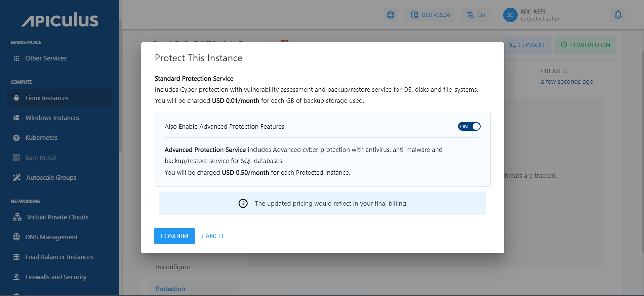Click the Windows Instances icon
This screenshot has height=296, width=644.
16,118
